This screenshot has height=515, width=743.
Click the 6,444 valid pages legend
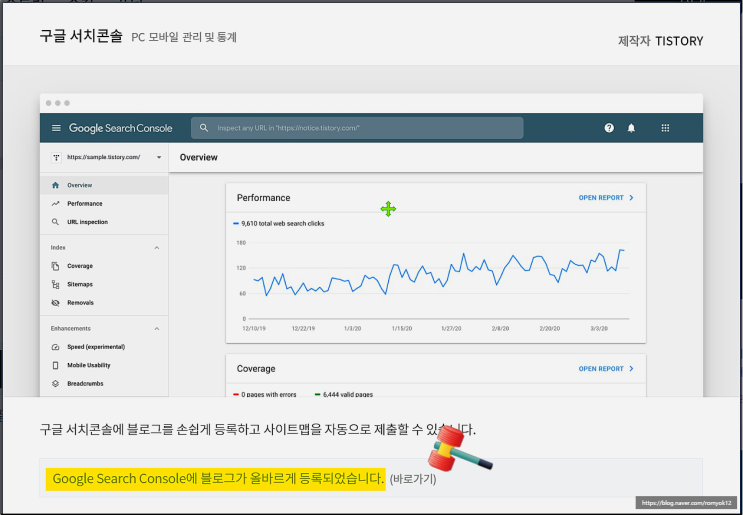(x=344, y=394)
